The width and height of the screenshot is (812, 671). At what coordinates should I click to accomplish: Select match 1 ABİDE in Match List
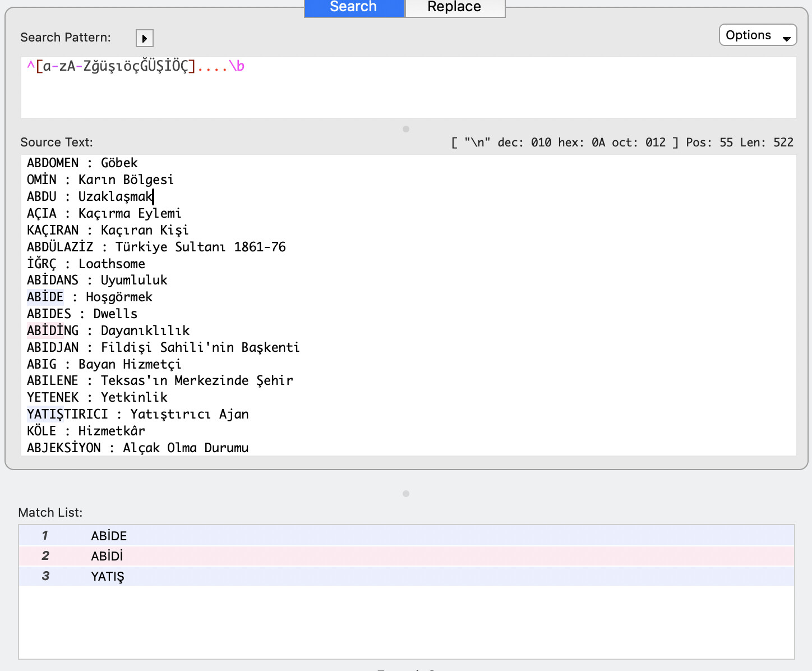pyautogui.click(x=109, y=536)
